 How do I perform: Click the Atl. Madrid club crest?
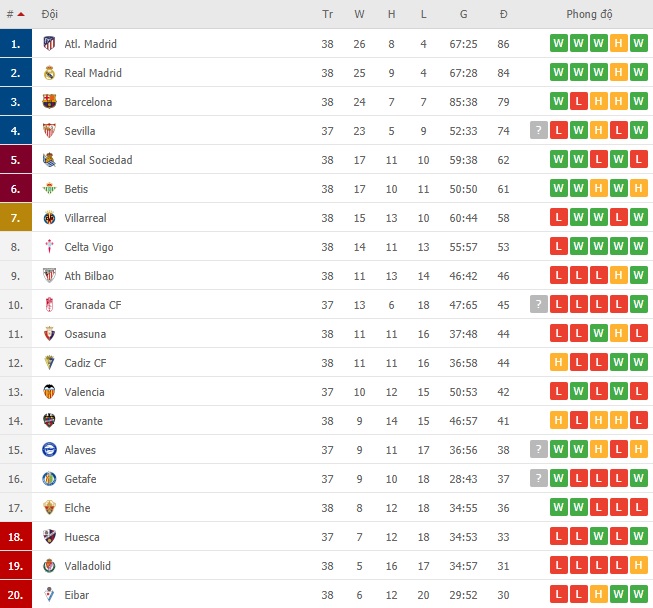click(x=49, y=43)
